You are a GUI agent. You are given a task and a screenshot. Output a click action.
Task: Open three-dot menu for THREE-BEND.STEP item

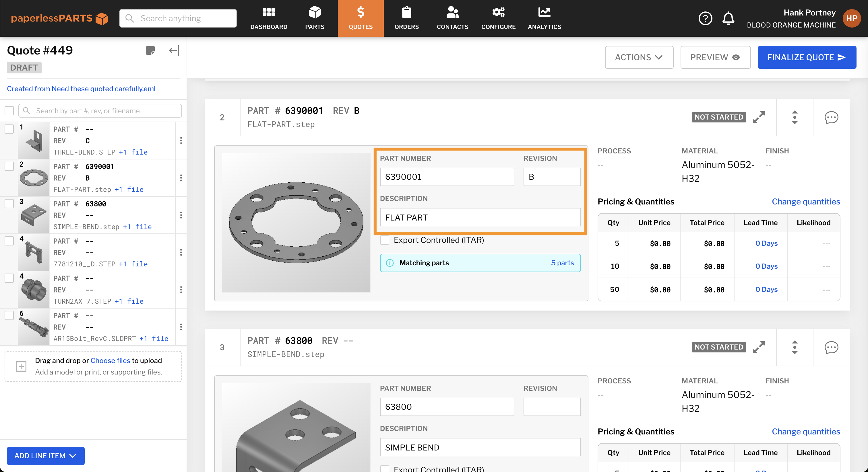[x=181, y=141]
